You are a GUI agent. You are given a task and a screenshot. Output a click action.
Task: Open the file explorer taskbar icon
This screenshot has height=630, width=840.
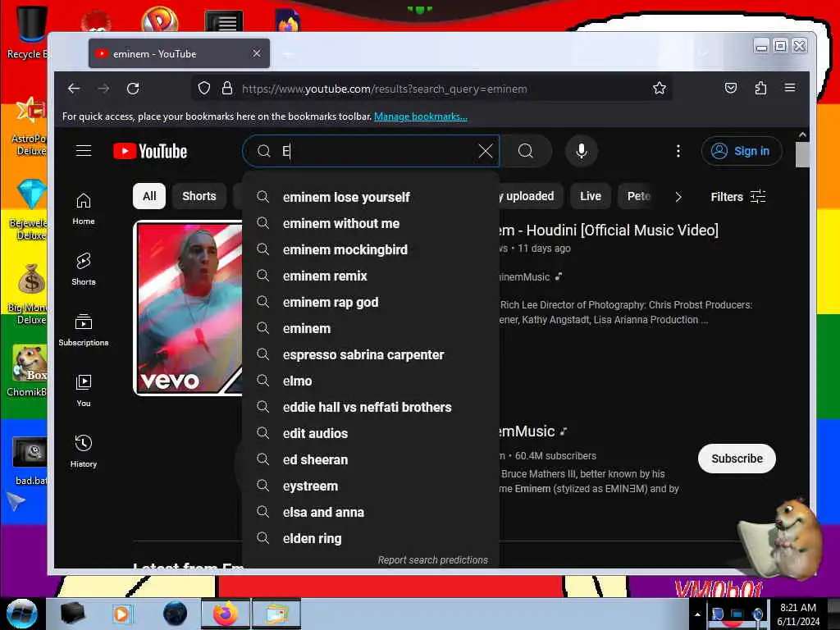[276, 614]
